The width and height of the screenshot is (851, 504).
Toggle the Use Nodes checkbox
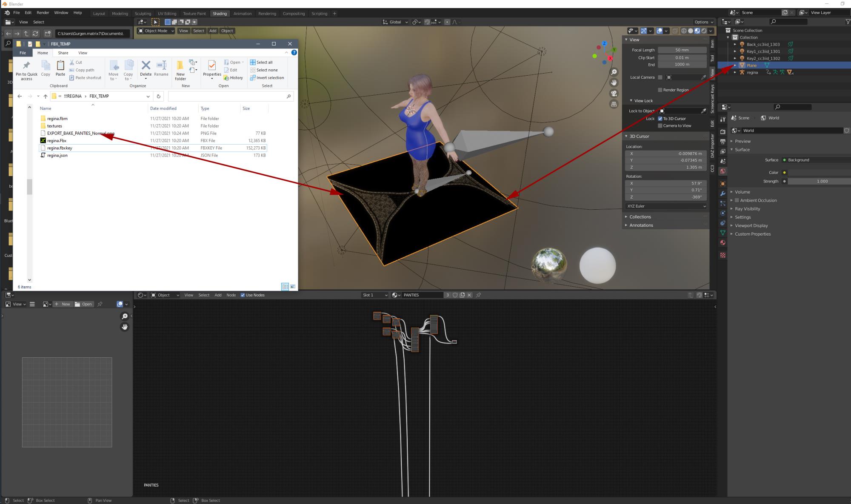click(243, 295)
